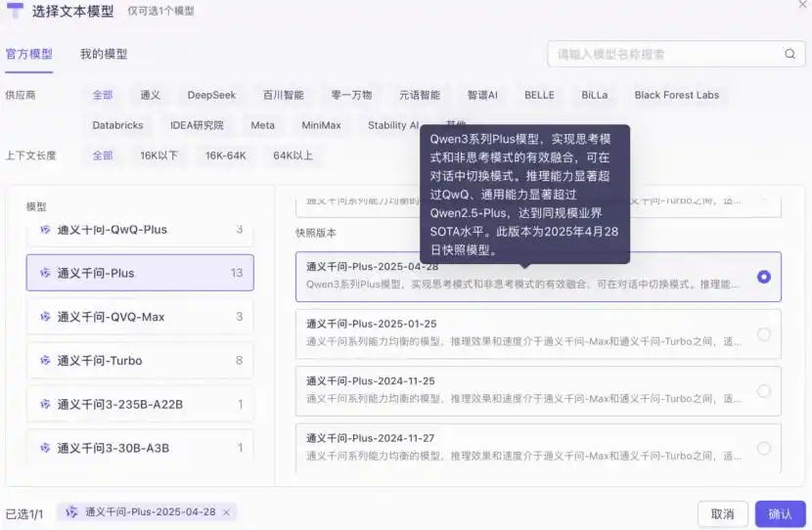Screen dimensions: 812x530
Task: Close the model selection dialog
Action: click(803, 4)
